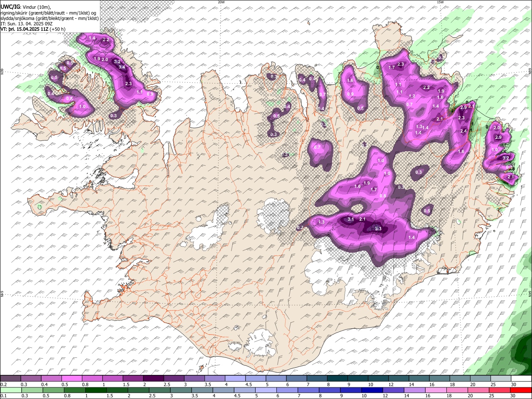Image resolution: width=532 pixels, height=399 pixels.
Task: Click the '15W' longitude label
Action: click(440, 2)
